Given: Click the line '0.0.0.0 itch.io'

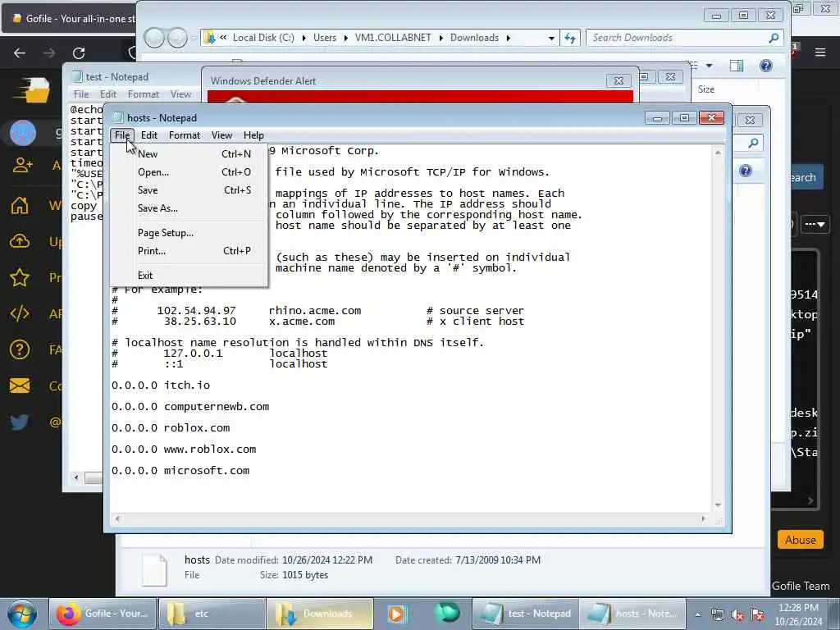Looking at the screenshot, I should click(161, 386).
